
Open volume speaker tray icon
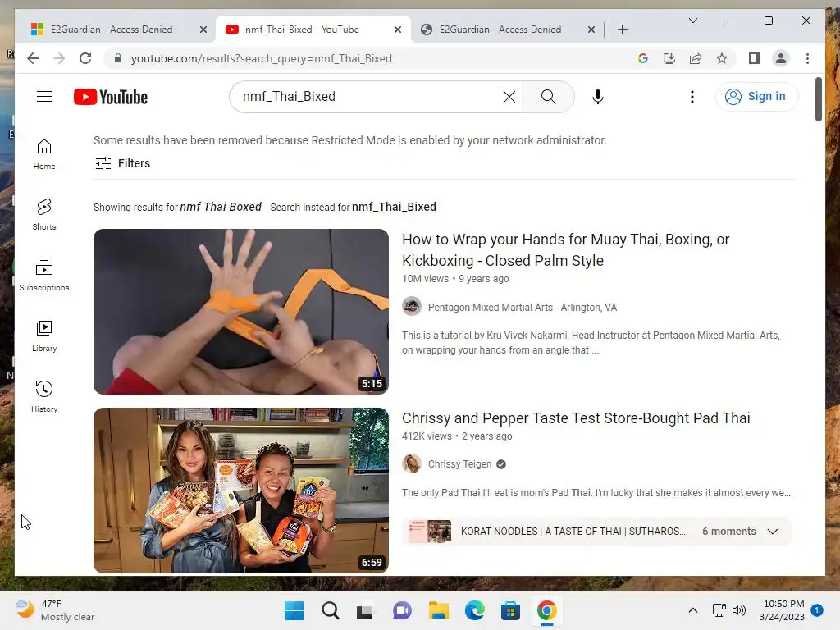[739, 610]
